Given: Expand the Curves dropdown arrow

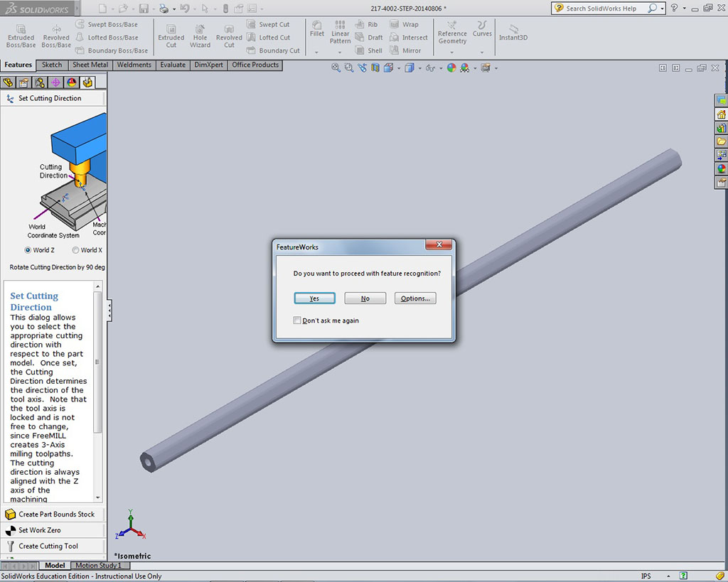Looking at the screenshot, I should coord(482,52).
